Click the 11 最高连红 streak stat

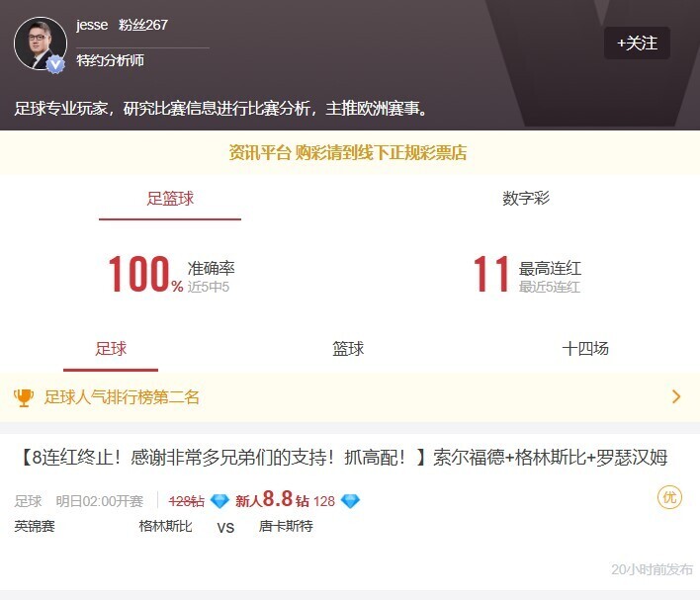526,275
